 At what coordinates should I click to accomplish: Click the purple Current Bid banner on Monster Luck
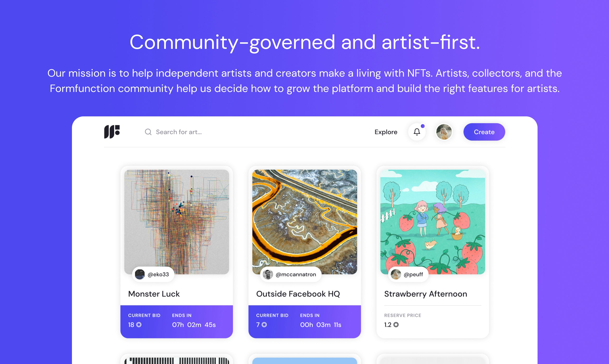[176, 321]
